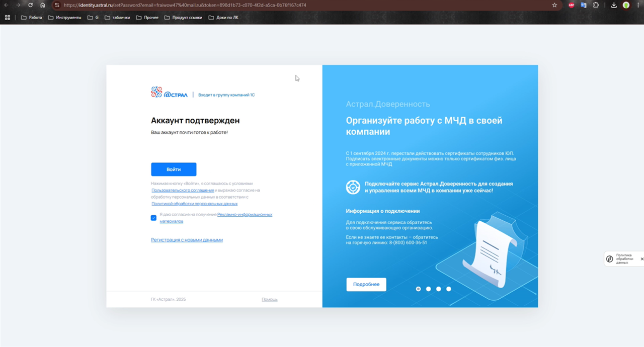This screenshot has height=347, width=644.
Task: Click the browser forward arrow
Action: pyautogui.click(x=18, y=5)
